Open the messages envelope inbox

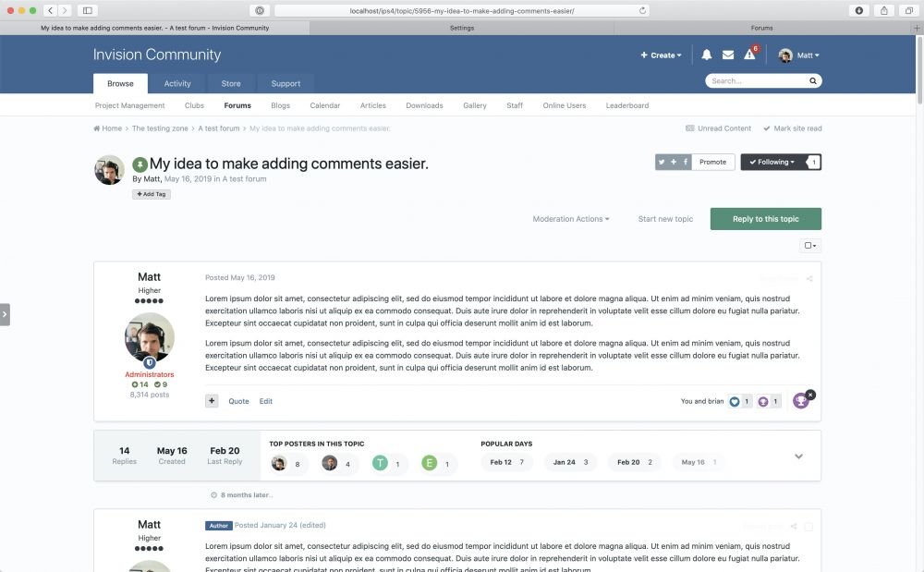728,55
